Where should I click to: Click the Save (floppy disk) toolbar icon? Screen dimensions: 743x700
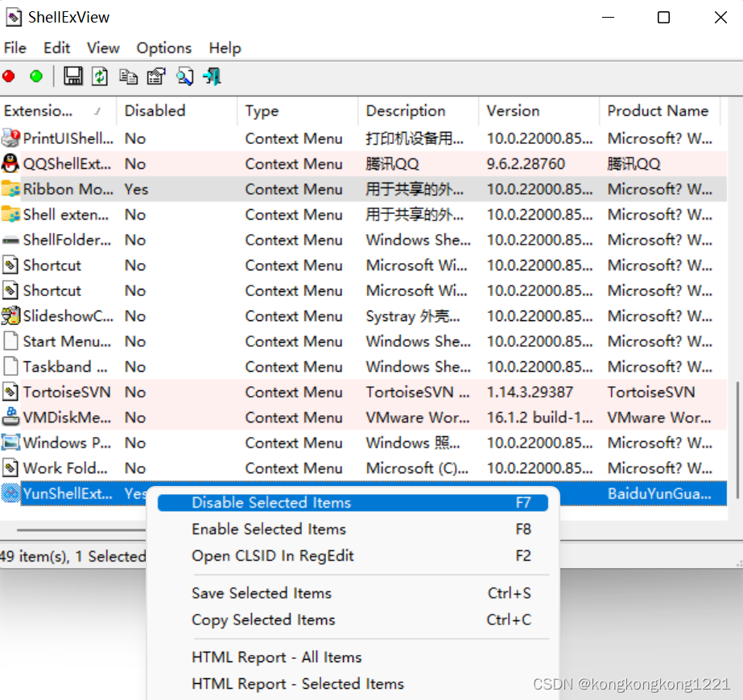pyautogui.click(x=73, y=76)
